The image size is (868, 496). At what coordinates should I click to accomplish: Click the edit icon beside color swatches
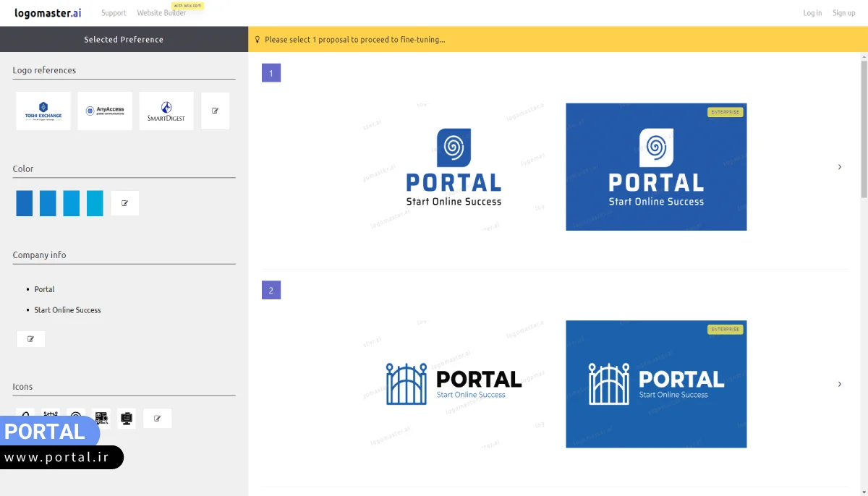click(124, 203)
